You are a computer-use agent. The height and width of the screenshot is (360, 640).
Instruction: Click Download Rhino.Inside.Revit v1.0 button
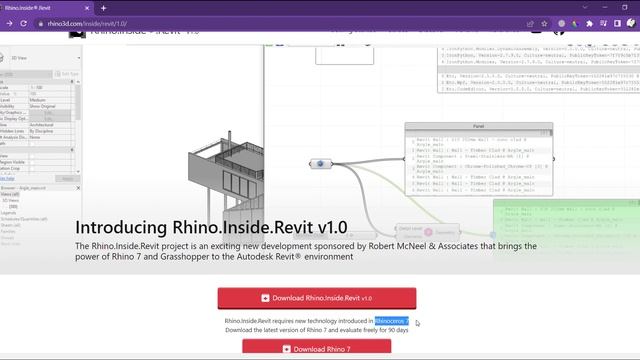(317, 298)
